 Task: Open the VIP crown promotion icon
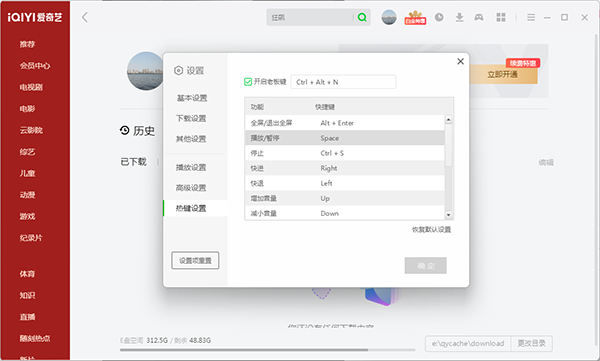[415, 18]
